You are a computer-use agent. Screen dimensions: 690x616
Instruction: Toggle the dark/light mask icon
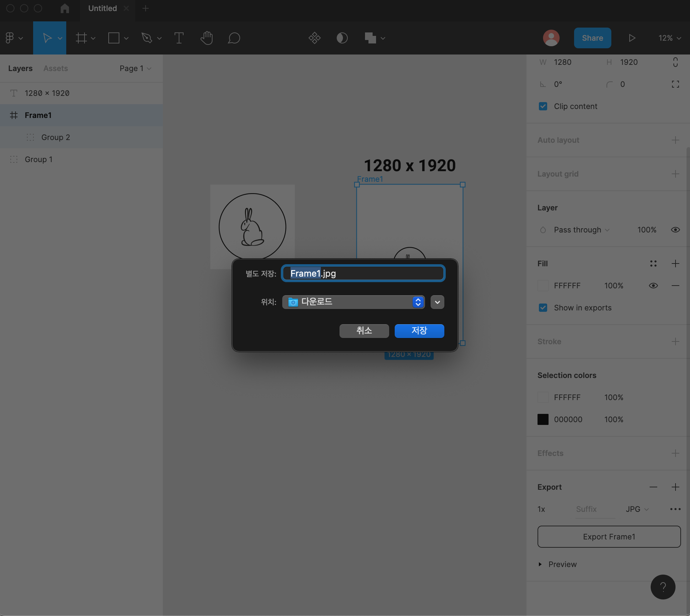click(342, 38)
